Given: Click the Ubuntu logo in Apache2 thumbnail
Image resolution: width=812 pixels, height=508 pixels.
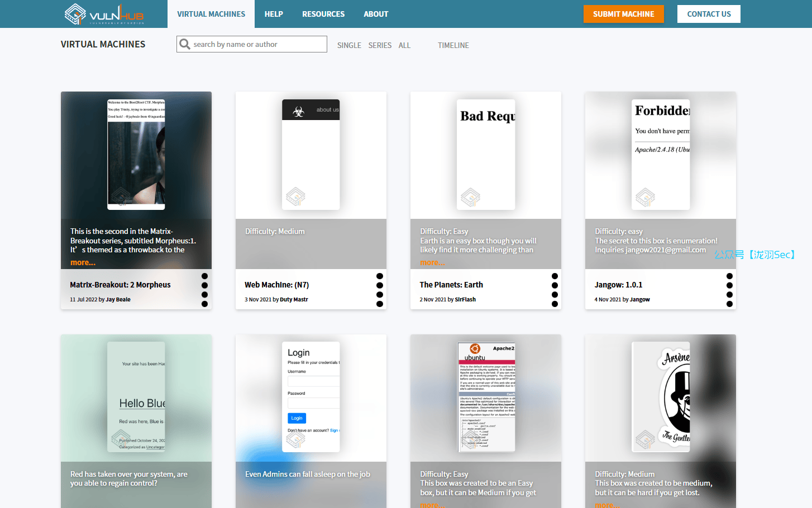Looking at the screenshot, I should [475, 349].
